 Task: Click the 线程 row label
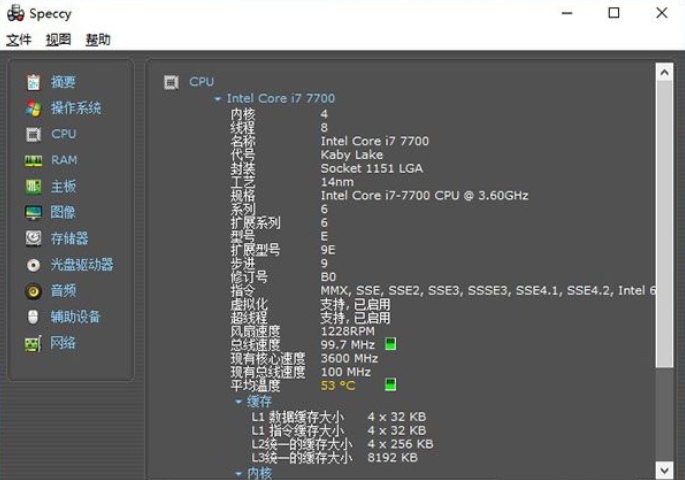click(x=243, y=128)
